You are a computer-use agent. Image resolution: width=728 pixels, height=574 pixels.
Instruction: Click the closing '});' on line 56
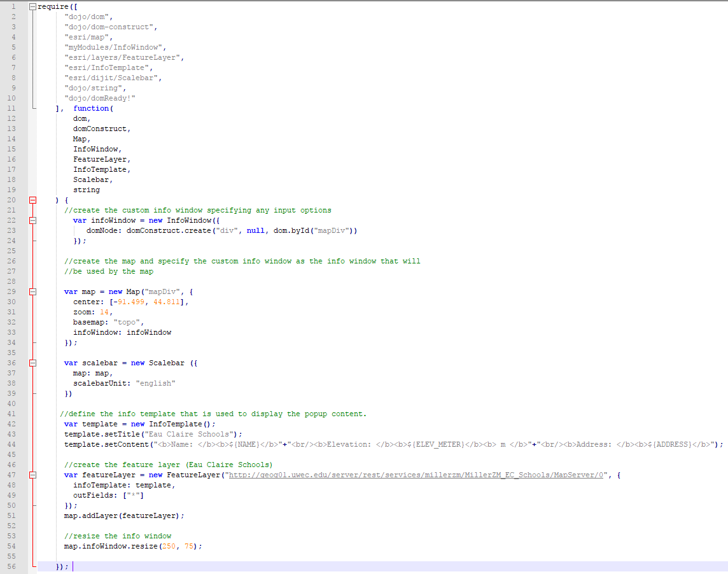[x=62, y=566]
